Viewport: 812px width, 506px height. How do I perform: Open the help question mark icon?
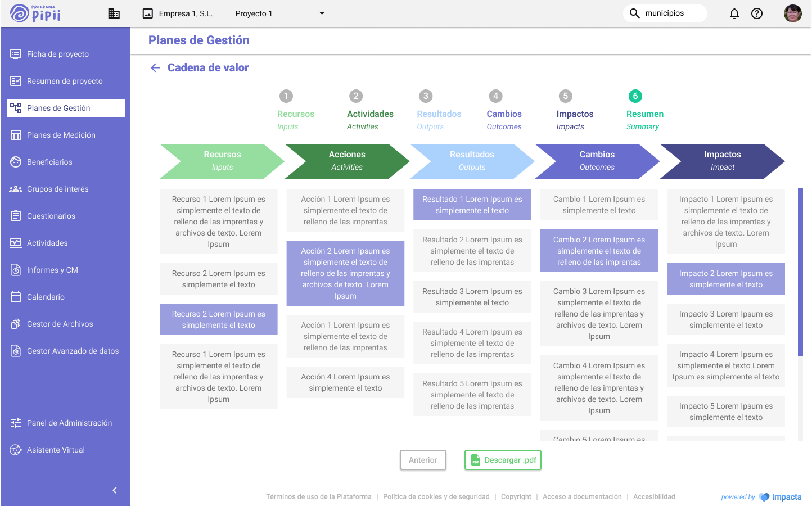[757, 13]
